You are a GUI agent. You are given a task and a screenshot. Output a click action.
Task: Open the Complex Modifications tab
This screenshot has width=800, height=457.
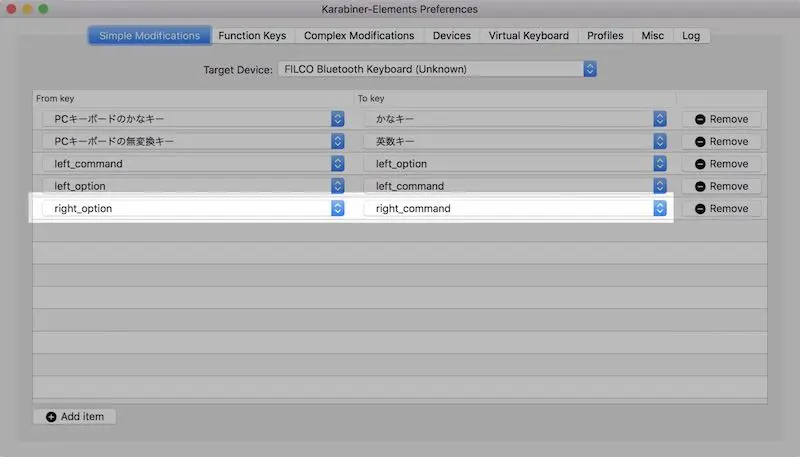tap(359, 36)
